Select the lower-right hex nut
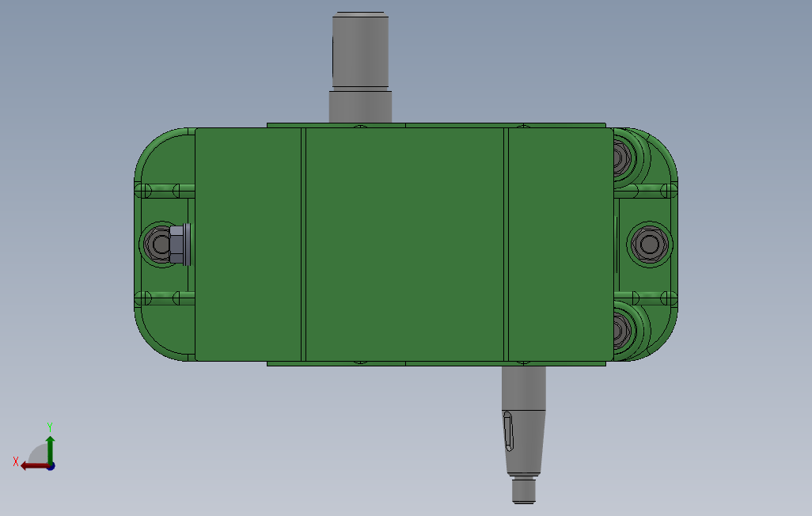The width and height of the screenshot is (812, 516). [621, 332]
